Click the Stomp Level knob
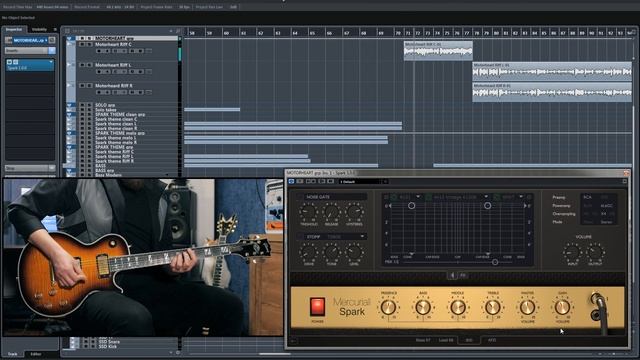 [354, 252]
